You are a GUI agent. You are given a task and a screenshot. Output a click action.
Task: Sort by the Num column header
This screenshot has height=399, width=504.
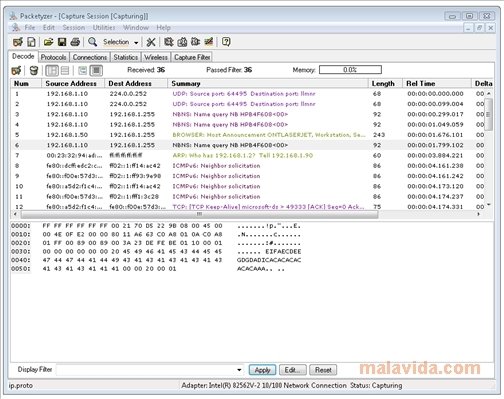tap(26, 83)
